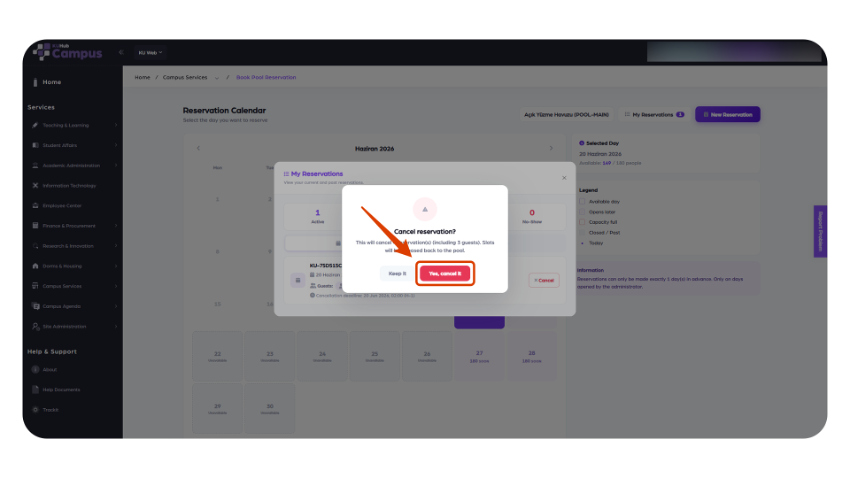Select day 22 in the calendar
Screen dimensions: 850x478
pyautogui.click(x=217, y=356)
